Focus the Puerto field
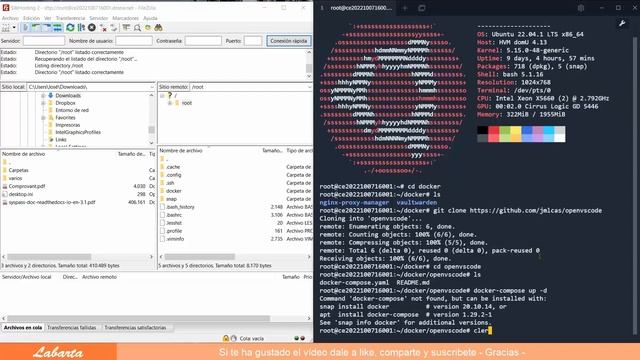This screenshot has height=360, width=640. [253, 41]
